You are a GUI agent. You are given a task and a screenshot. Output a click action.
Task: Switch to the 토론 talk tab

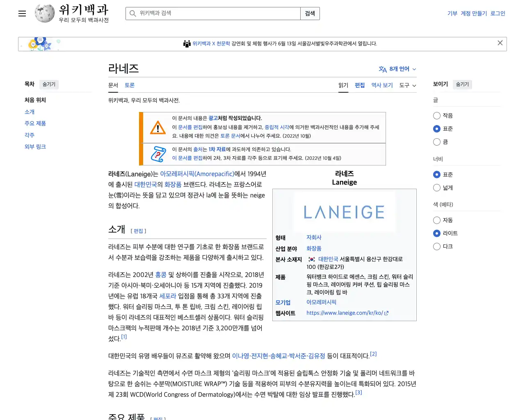[x=130, y=85]
